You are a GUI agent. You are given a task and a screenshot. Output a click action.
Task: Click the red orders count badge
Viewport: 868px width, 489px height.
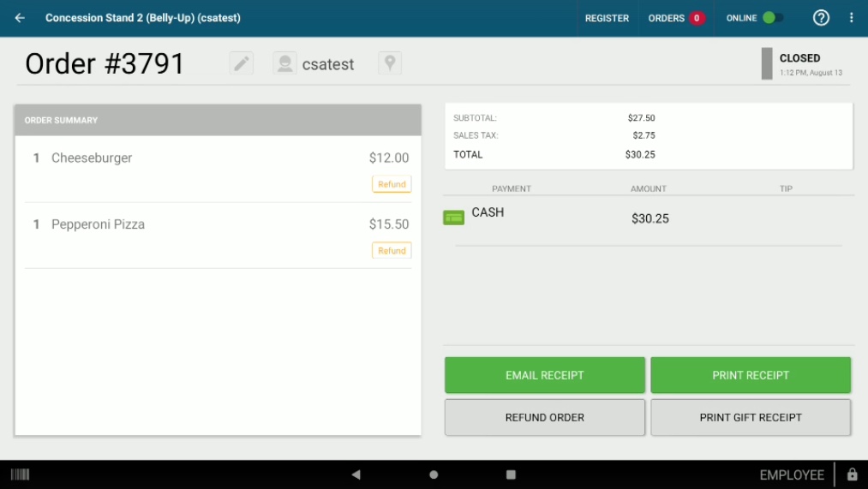click(697, 18)
